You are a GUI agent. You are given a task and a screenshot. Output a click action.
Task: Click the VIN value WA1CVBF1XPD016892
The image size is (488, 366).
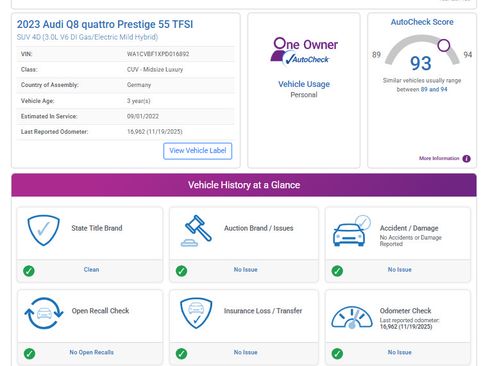pos(158,54)
